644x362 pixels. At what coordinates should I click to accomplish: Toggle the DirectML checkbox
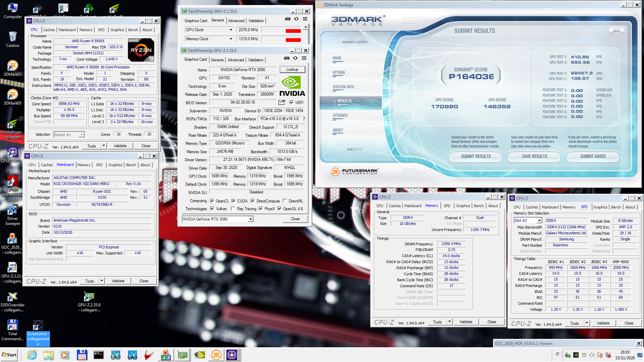click(285, 201)
